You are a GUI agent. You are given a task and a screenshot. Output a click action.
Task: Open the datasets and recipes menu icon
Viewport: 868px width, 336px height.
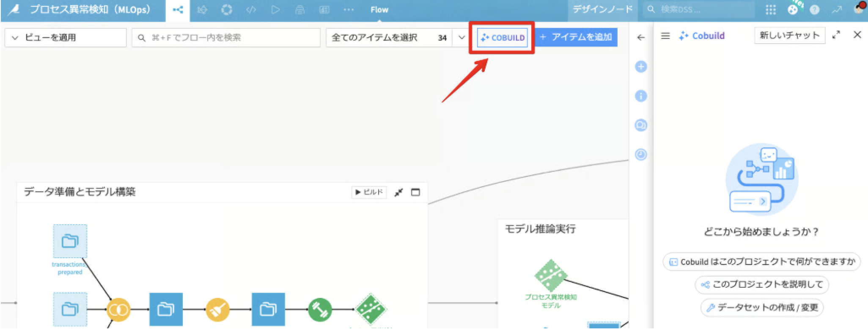[202, 10]
